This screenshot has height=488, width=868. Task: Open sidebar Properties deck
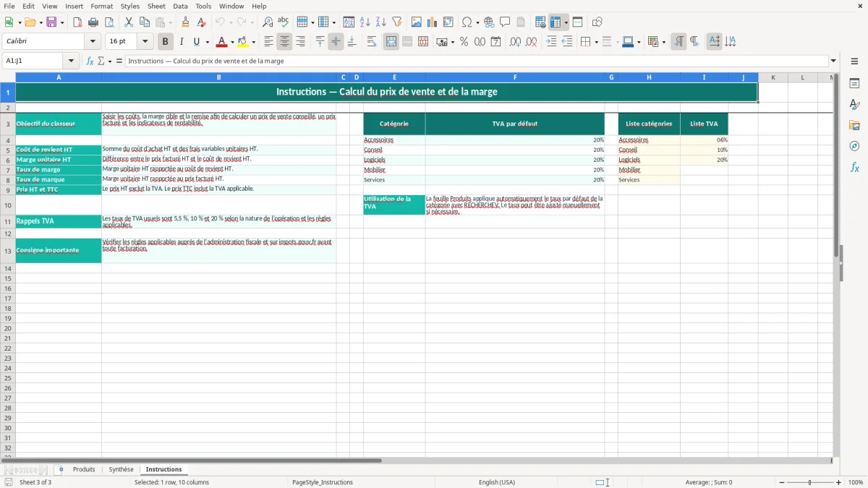point(854,84)
